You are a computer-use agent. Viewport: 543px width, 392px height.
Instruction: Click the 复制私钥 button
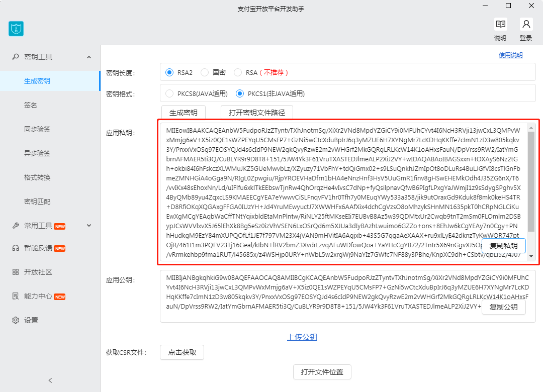[x=504, y=246]
